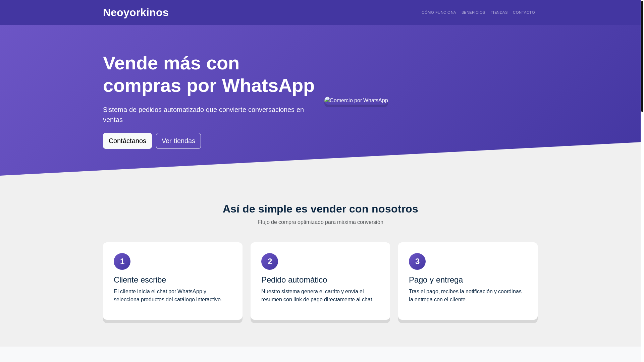
Task: Click 'Así de simple es vender con nosotros' heading
Action: click(x=320, y=209)
